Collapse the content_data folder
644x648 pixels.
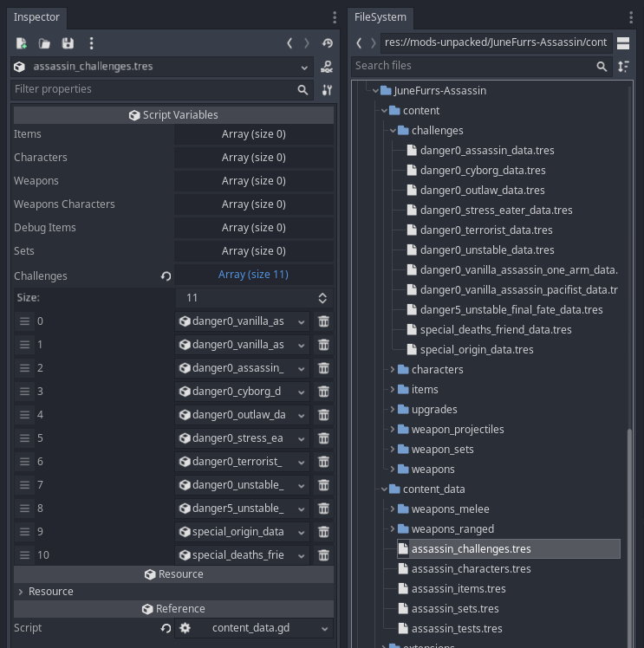(x=384, y=489)
